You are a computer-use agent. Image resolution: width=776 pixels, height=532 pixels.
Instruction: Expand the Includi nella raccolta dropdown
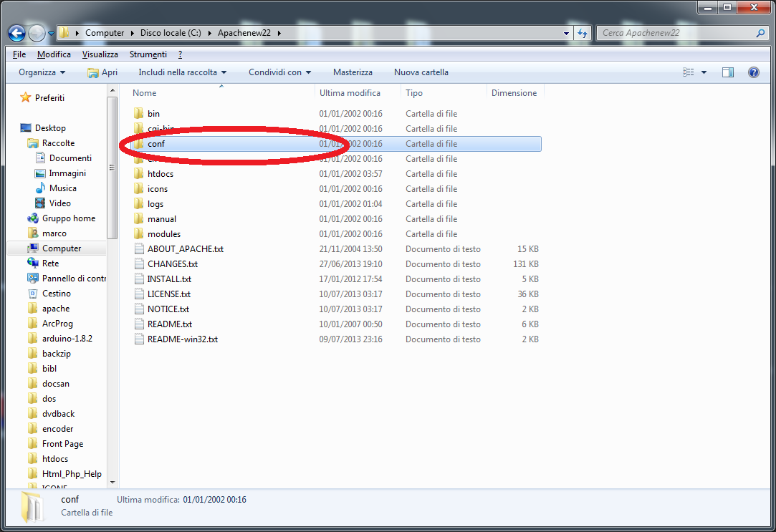pyautogui.click(x=182, y=72)
